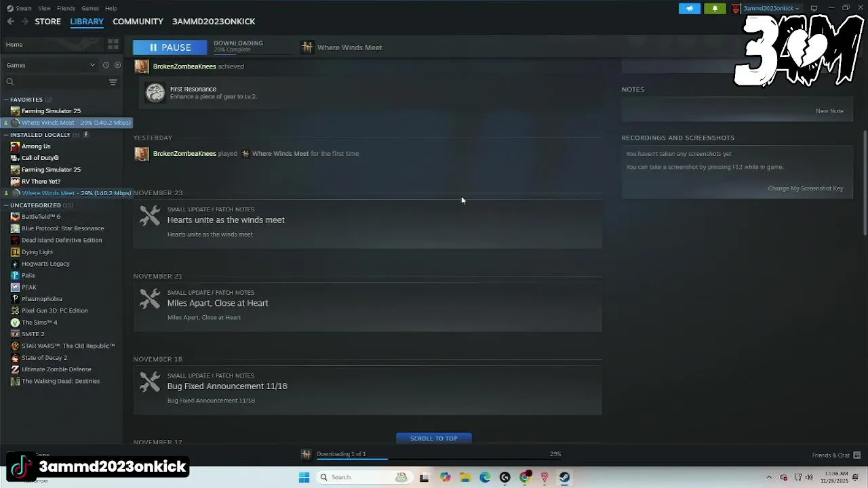Screen dimensions: 868x488
Task: Open the green notifications bell
Action: point(715,8)
